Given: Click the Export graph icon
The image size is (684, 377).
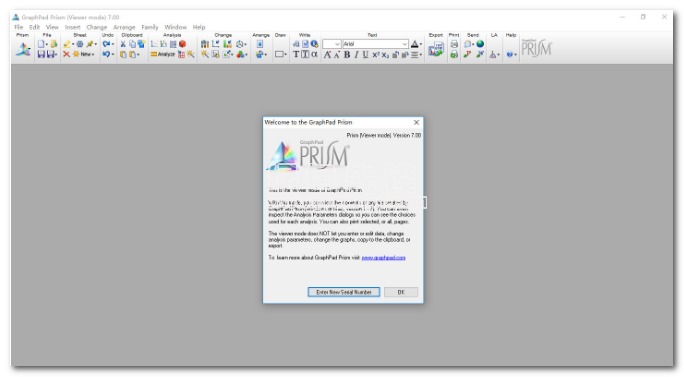Looking at the screenshot, I should click(x=436, y=49).
